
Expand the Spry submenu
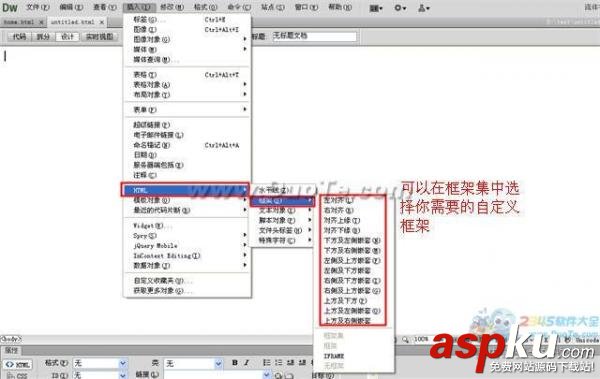tap(187, 235)
